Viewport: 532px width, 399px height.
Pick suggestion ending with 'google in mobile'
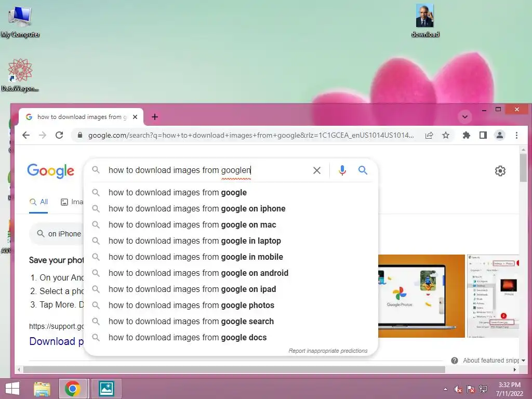(231, 257)
